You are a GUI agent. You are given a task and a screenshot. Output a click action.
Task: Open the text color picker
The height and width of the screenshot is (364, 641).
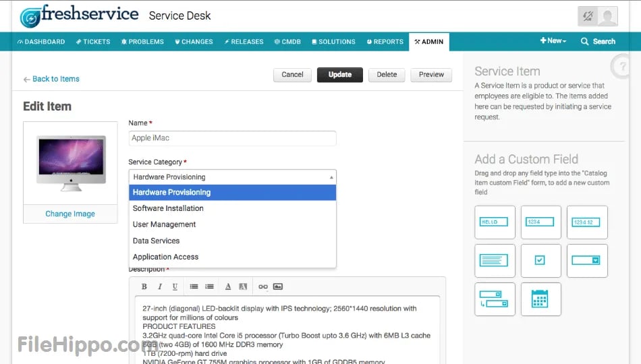(228, 286)
